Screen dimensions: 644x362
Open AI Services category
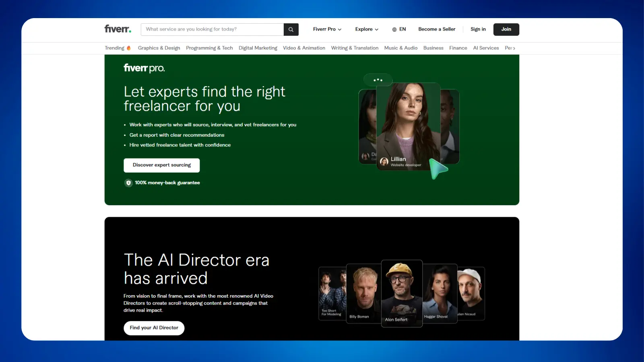(486, 48)
